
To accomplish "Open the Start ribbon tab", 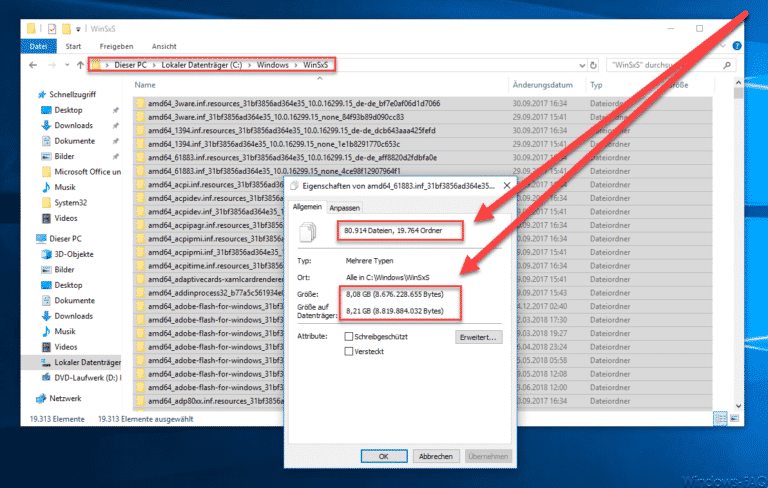I will [73, 46].
